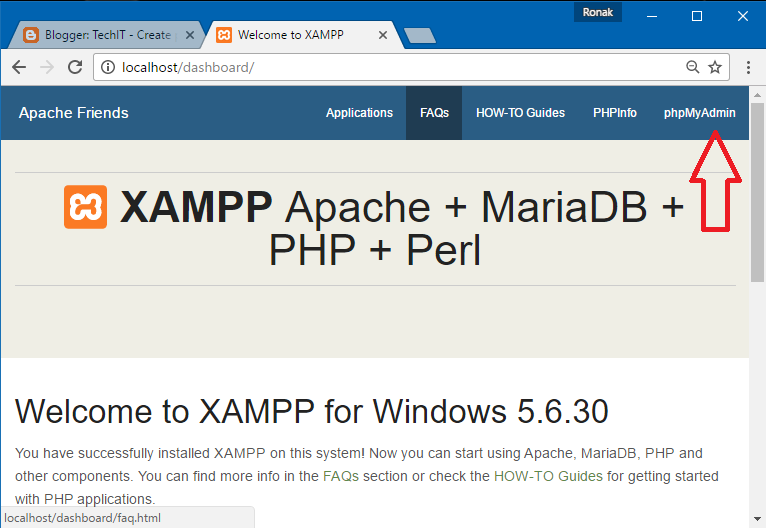Click the site information icon in address bar
Viewport: 766px width, 528px height.
coord(107,67)
